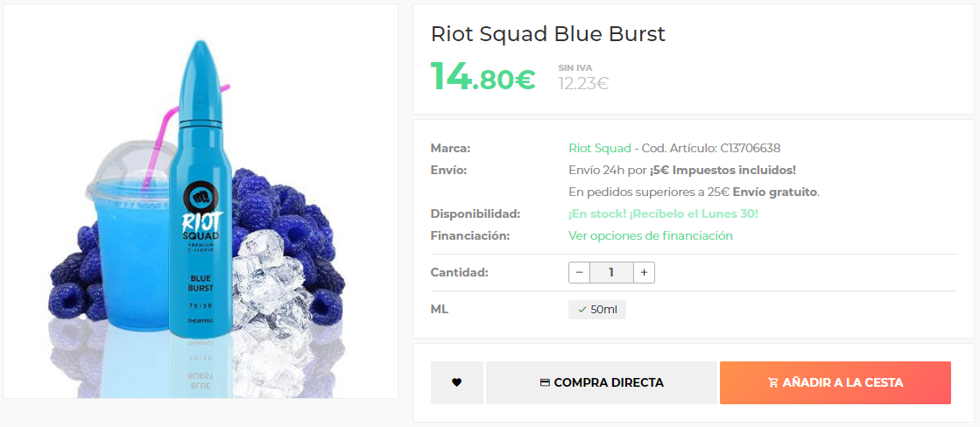
Task: Click the ¡5€ Impuestos incluidos! shipping text
Action: pos(723,171)
